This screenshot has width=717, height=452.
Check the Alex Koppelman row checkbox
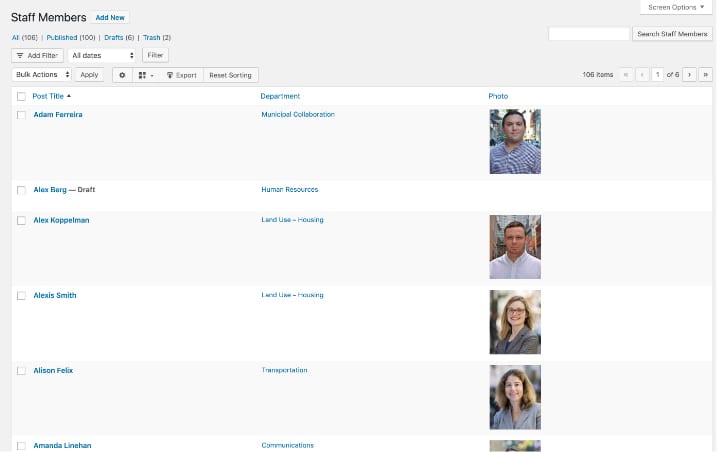point(21,221)
